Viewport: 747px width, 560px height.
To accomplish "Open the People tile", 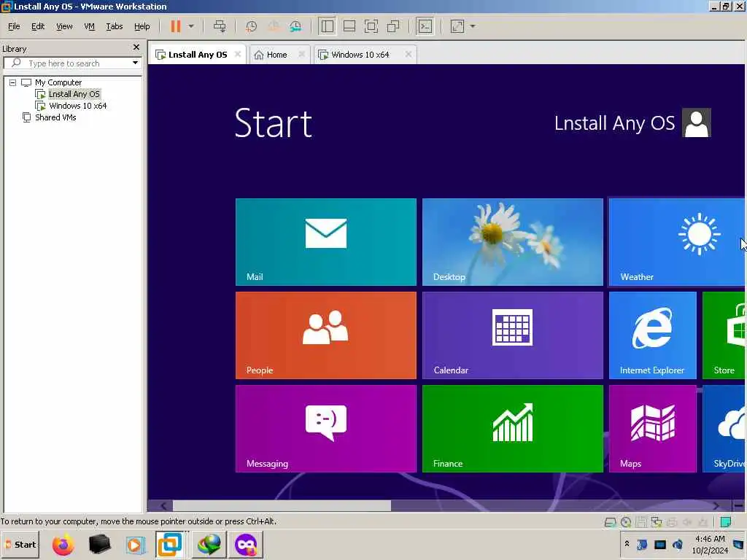I will pos(326,335).
